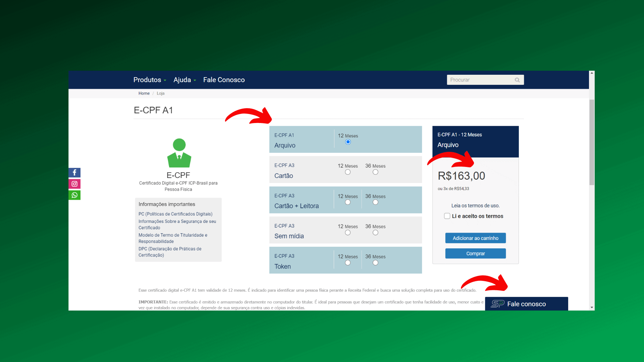Viewport: 644px width, 362px height.
Task: Select 36 Meses for E-CPF A3 Token
Action: (x=375, y=263)
